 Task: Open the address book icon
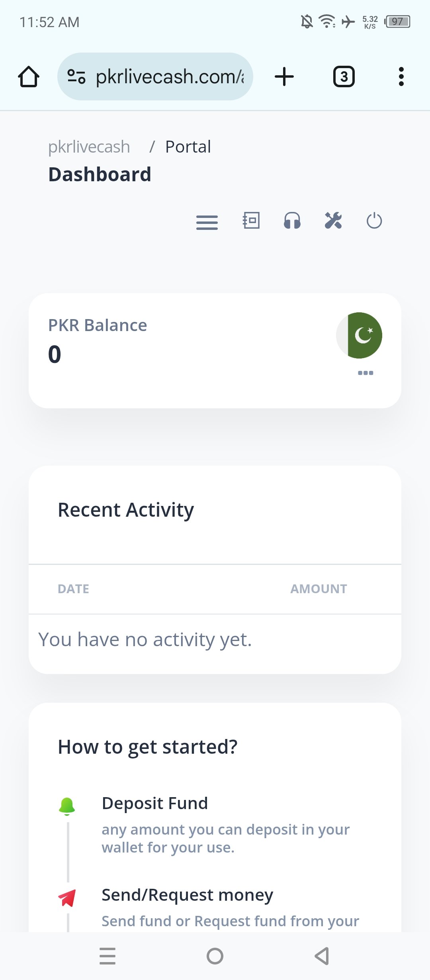coord(251,220)
